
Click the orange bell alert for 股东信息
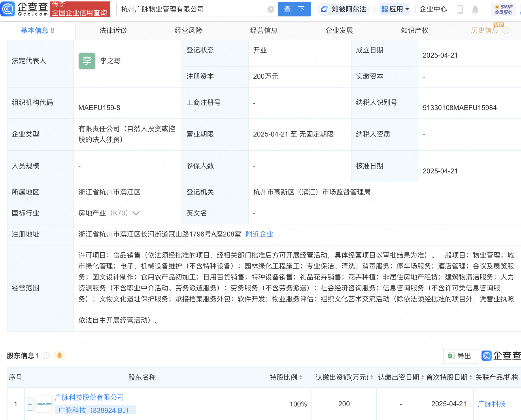click(59, 356)
